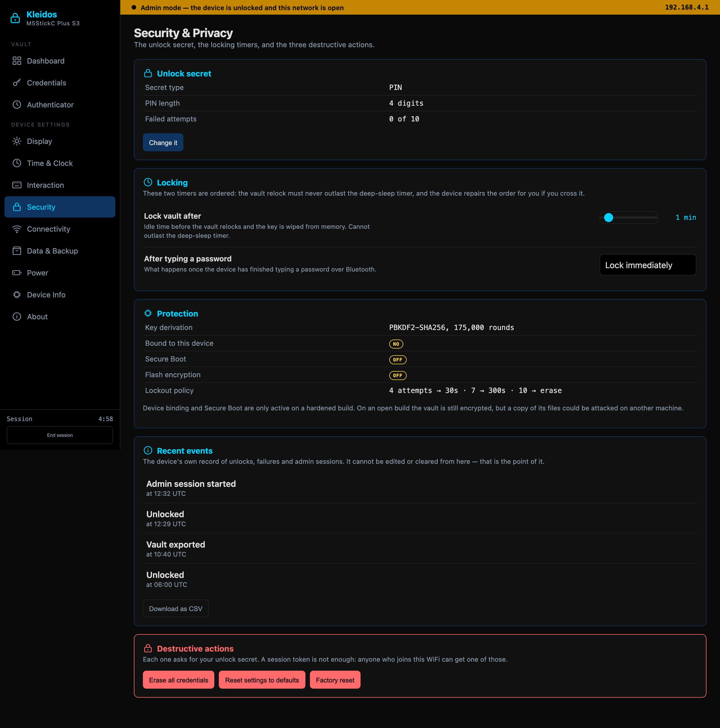
Task: Click Reset settings to defaults
Action: 262,680
